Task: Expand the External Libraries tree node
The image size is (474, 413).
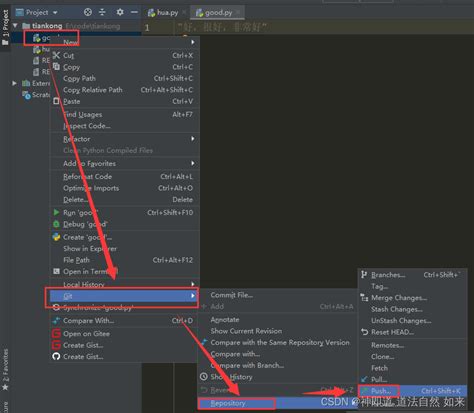Action: click(x=15, y=83)
